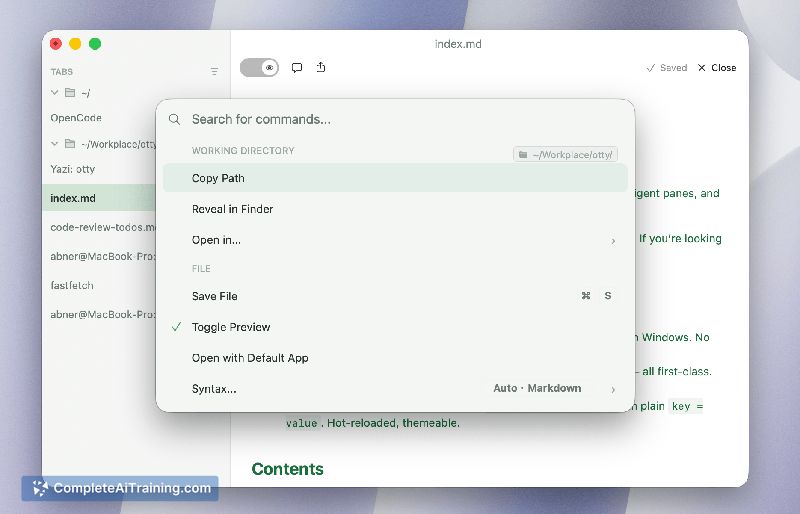
Task: Open the Syntax... submenu
Action: coord(395,389)
